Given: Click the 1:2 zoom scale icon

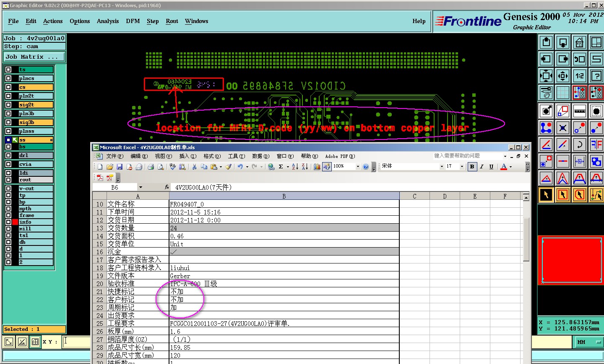Looking at the screenshot, I should [580, 76].
